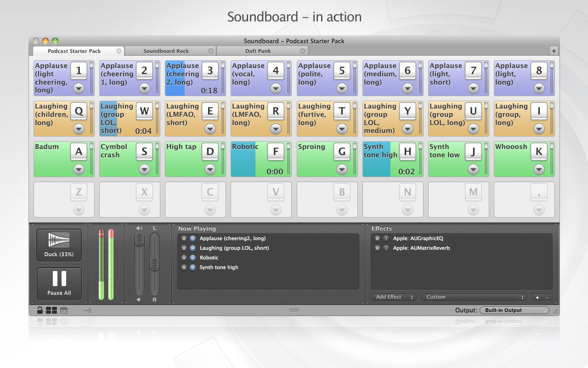Image resolution: width=588 pixels, height=368 pixels.
Task: Switch to the Daft Punk tab
Action: [x=262, y=51]
